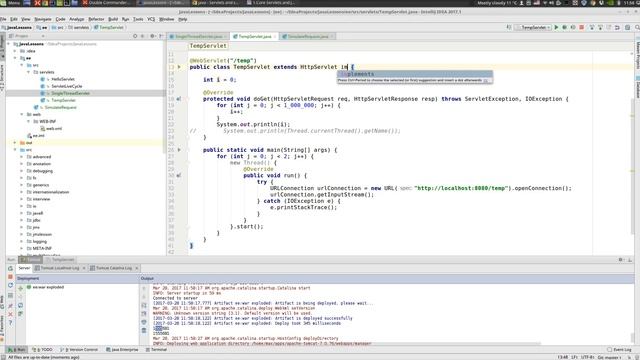Hide the Project panel with the hide icon
Screen dimensions: 640x360
(x=161, y=36)
